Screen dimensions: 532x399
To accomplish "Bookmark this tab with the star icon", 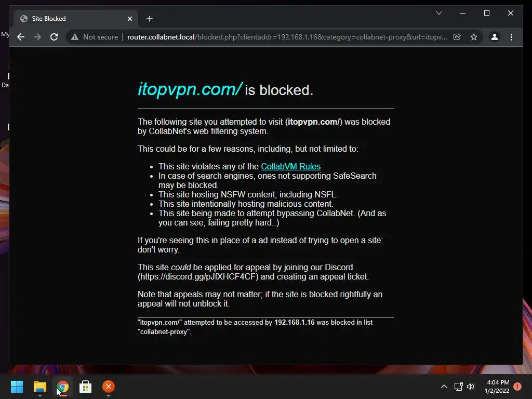I will pyautogui.click(x=474, y=37).
